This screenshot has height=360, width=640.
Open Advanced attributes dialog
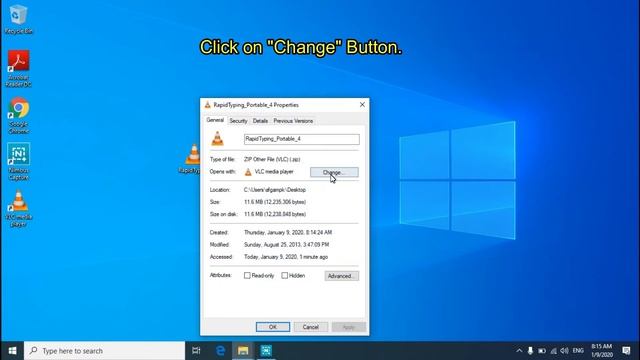coord(342,276)
